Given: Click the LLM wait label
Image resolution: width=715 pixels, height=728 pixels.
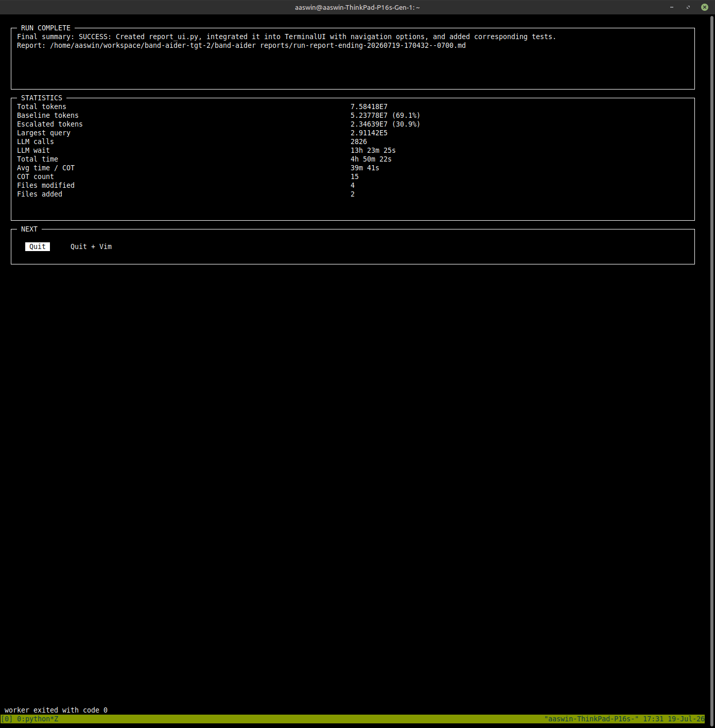Looking at the screenshot, I should coord(33,150).
